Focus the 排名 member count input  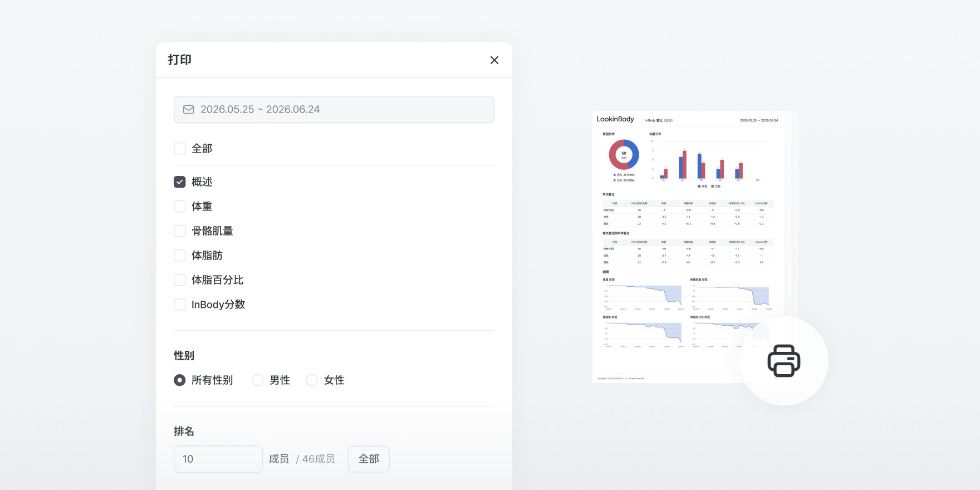pyautogui.click(x=218, y=459)
